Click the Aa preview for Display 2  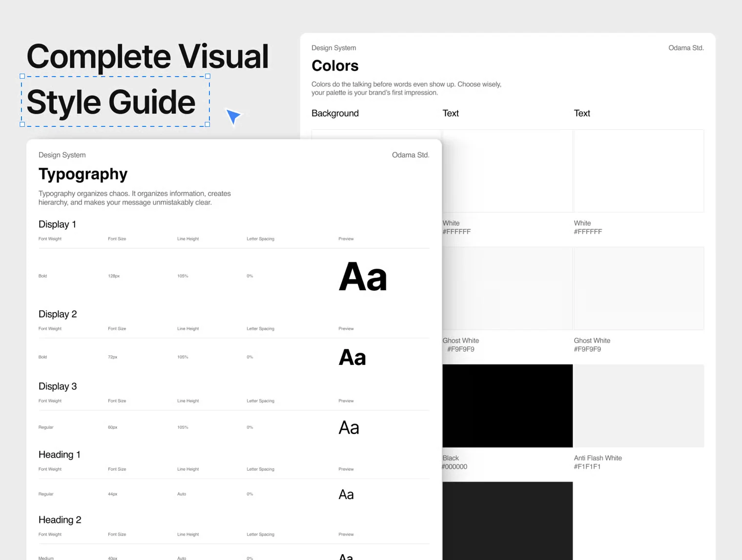pos(352,358)
